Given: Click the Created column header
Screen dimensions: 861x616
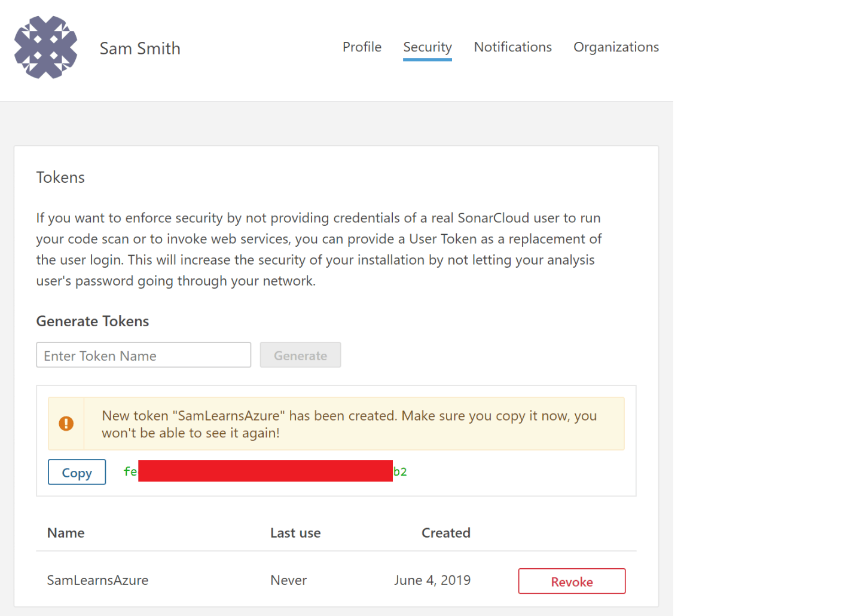Looking at the screenshot, I should 446,532.
